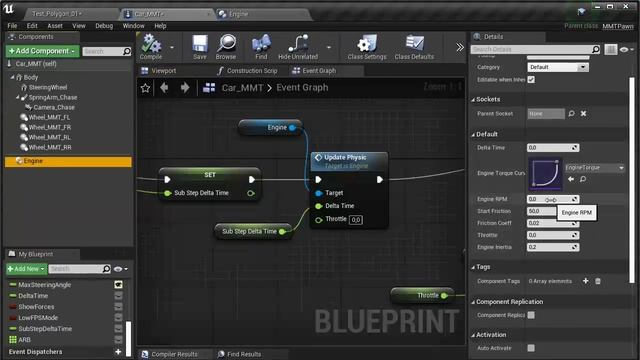Open Details view options eye menu
The image size is (640, 360).
pyautogui.click(x=626, y=49)
